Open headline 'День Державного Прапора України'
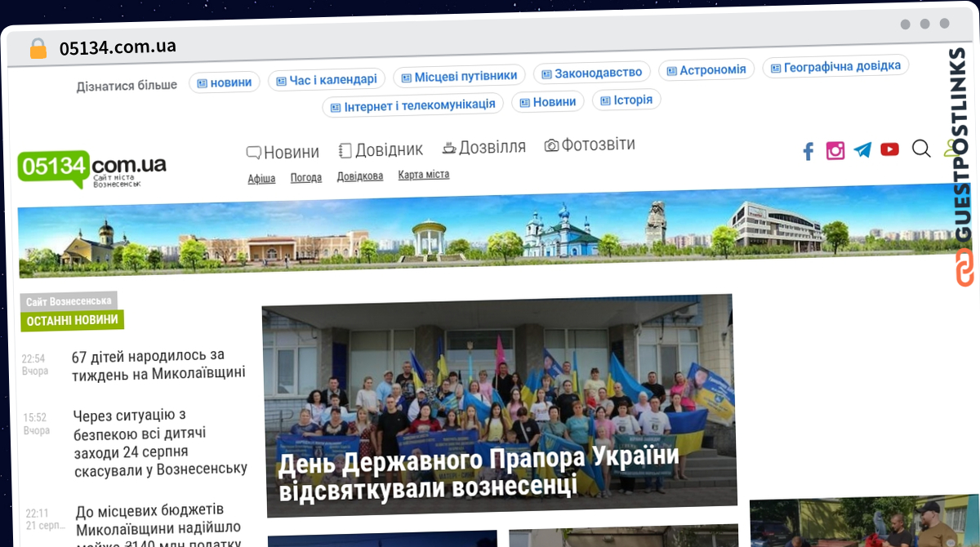 coord(478,472)
